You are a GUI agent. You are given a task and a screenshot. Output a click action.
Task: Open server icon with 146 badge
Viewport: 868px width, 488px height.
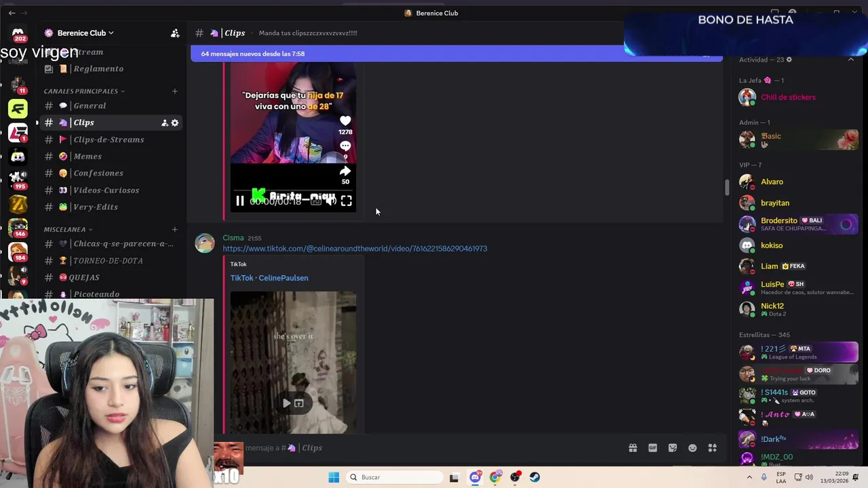[x=18, y=228]
